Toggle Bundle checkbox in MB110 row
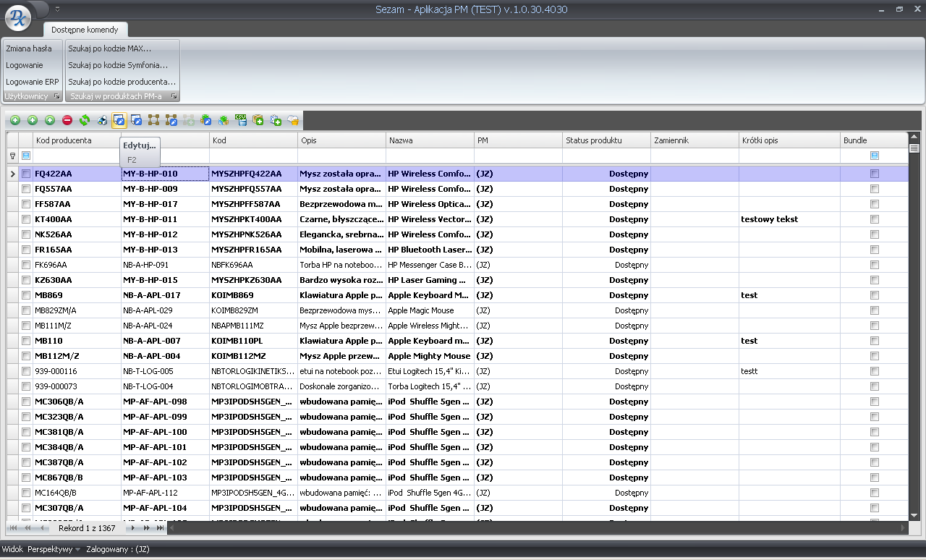This screenshot has height=560, width=926. pos(875,341)
